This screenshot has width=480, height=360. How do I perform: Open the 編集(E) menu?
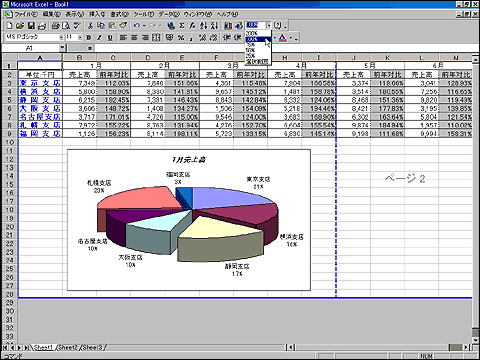tap(52, 14)
